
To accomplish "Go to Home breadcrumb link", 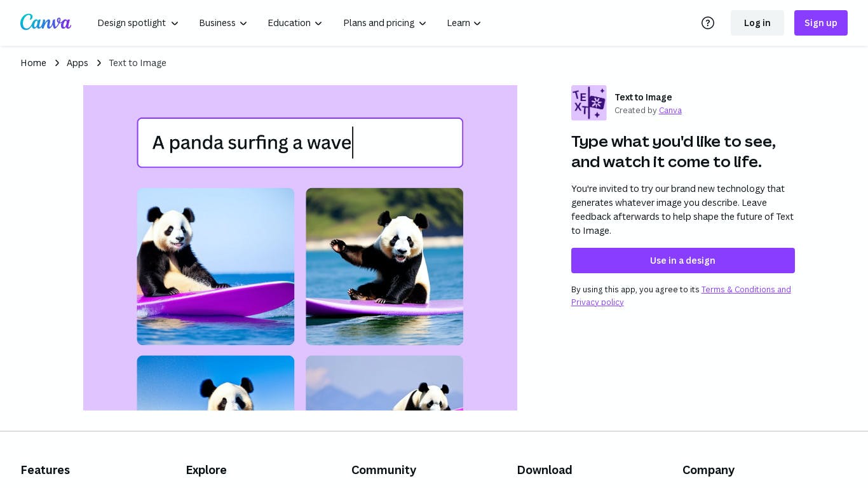I will [33, 63].
